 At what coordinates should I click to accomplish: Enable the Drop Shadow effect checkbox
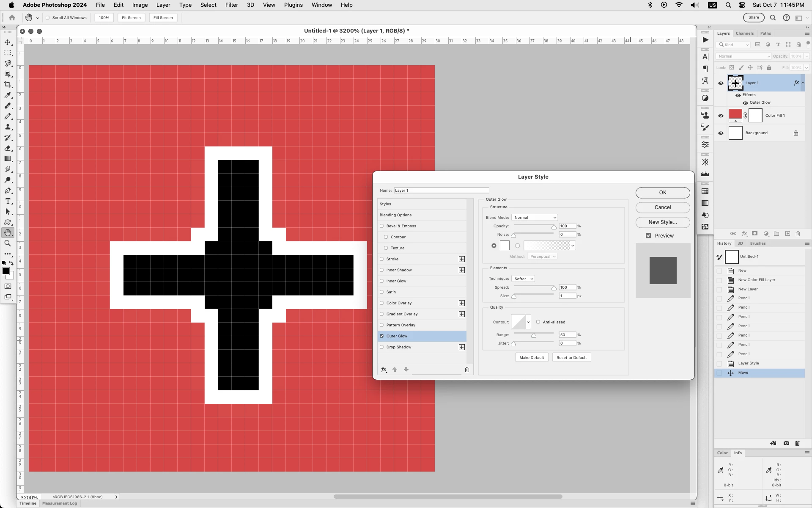point(381,347)
